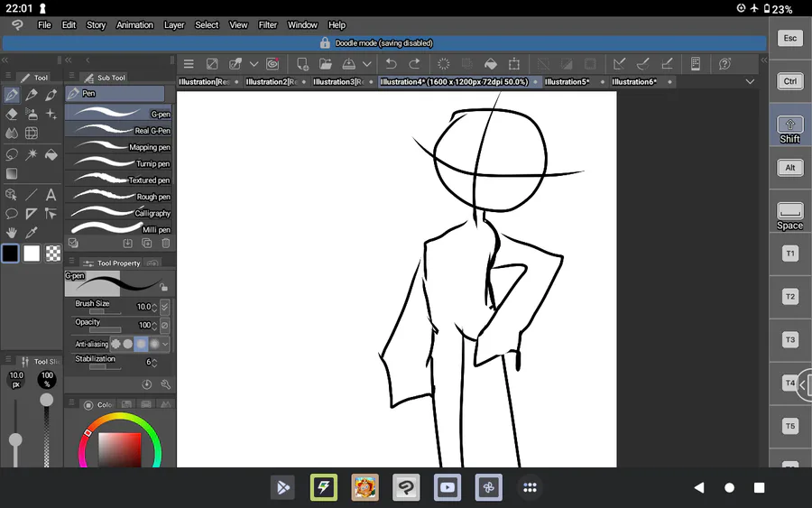Collapse the Tool palette dock arrows
This screenshot has width=812, height=508.
[5, 60]
